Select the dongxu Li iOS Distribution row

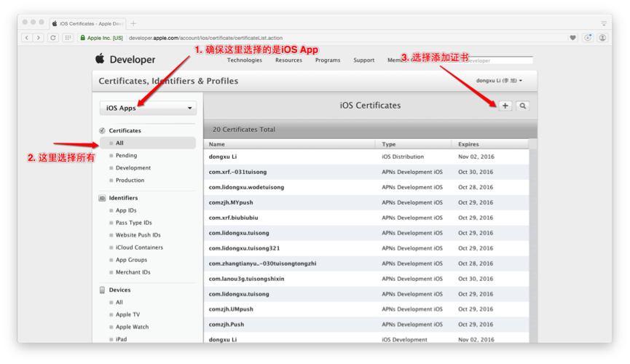[366, 157]
